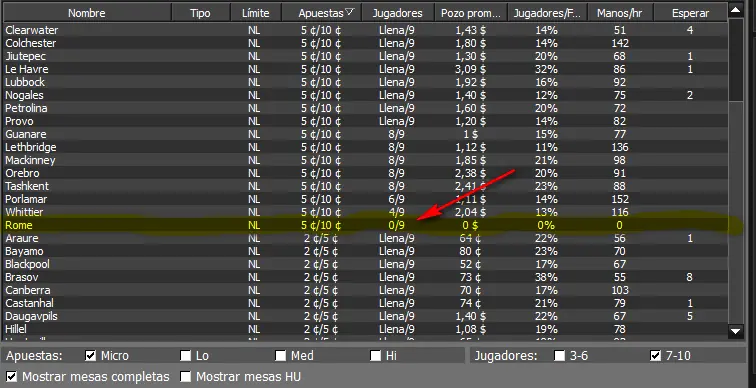The image size is (756, 388).
Task: Select the highlighted Rome table row
Action: pos(365,225)
